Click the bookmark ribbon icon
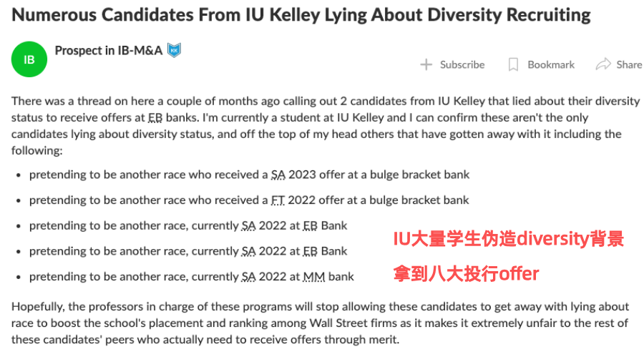The height and width of the screenshot is (357, 644). click(x=513, y=64)
